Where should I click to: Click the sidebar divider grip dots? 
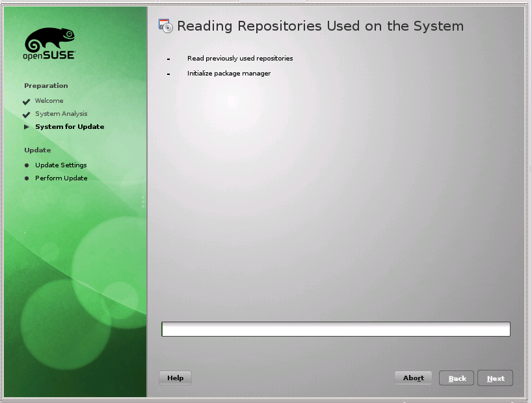pos(143,202)
